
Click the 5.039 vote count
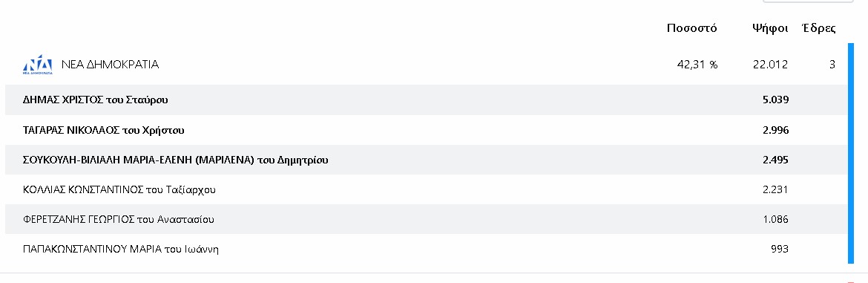(775, 100)
